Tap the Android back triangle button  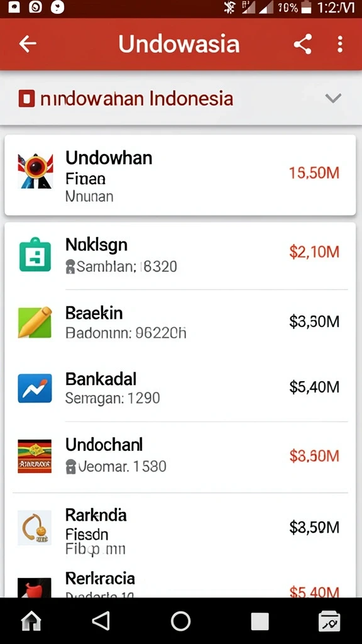coord(101,621)
